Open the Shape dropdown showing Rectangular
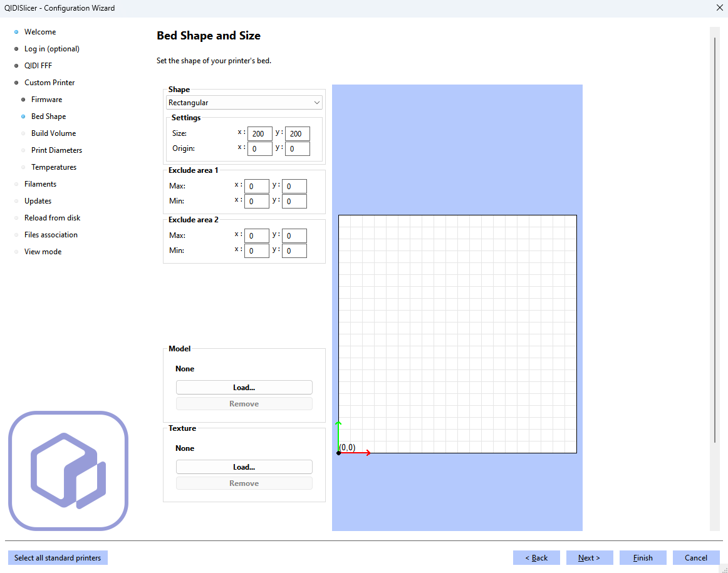This screenshot has height=573, width=728. pyautogui.click(x=244, y=103)
